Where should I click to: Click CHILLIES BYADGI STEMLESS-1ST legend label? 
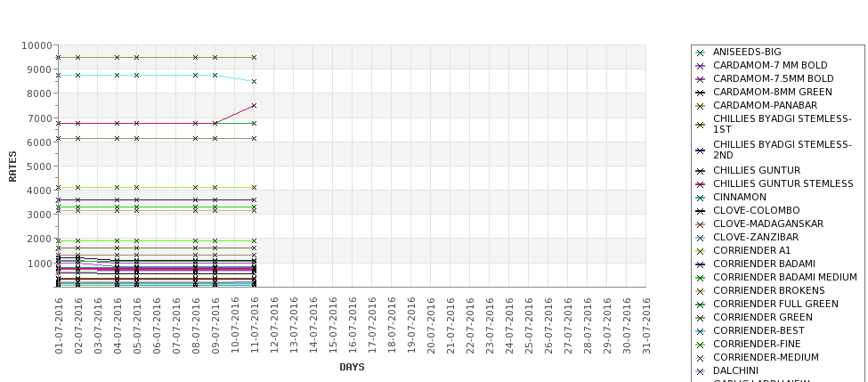[x=783, y=124]
